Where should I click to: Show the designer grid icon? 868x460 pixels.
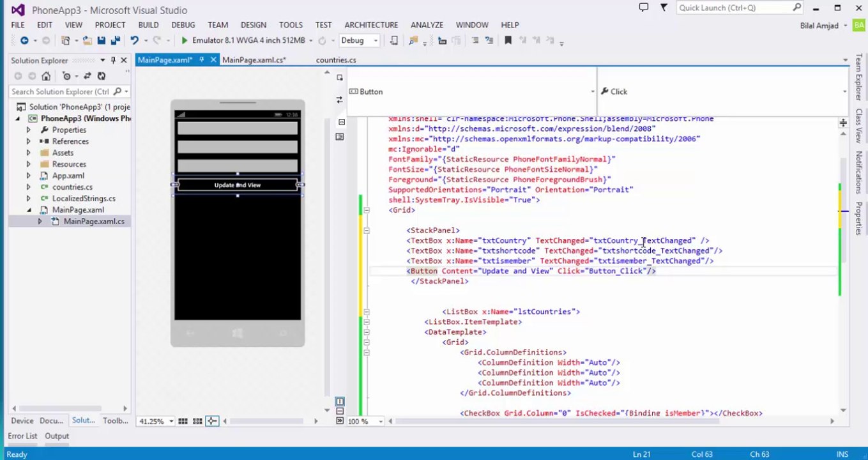coord(183,421)
